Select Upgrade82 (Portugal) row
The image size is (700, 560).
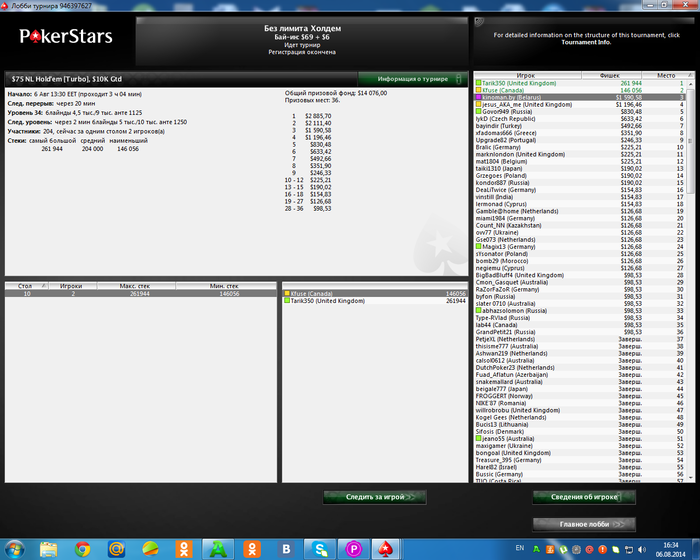[x=580, y=140]
